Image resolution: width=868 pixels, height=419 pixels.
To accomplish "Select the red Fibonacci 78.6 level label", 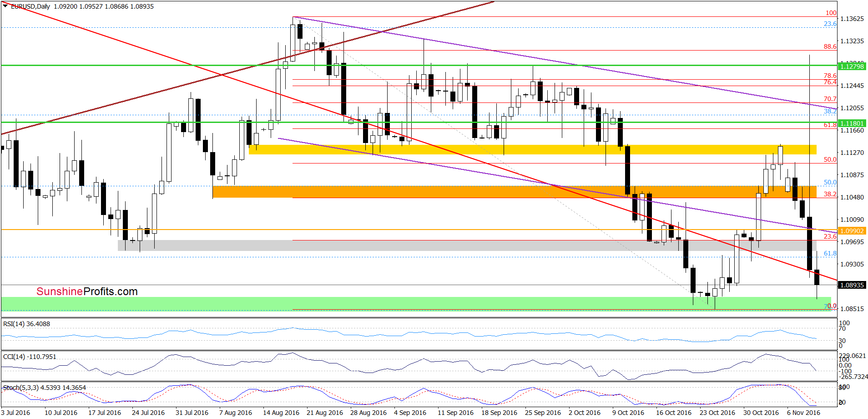I will pyautogui.click(x=830, y=76).
